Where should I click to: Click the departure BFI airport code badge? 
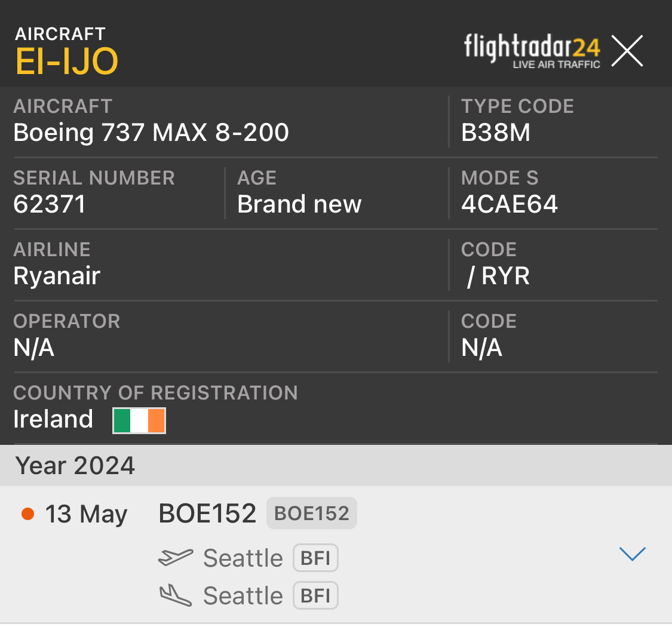[x=315, y=558]
